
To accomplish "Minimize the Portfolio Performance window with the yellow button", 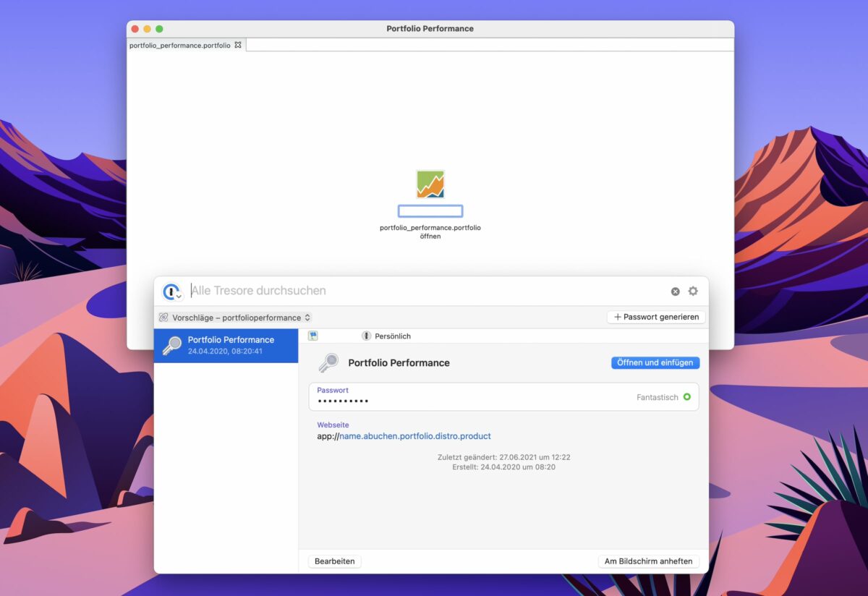I will tap(147, 29).
